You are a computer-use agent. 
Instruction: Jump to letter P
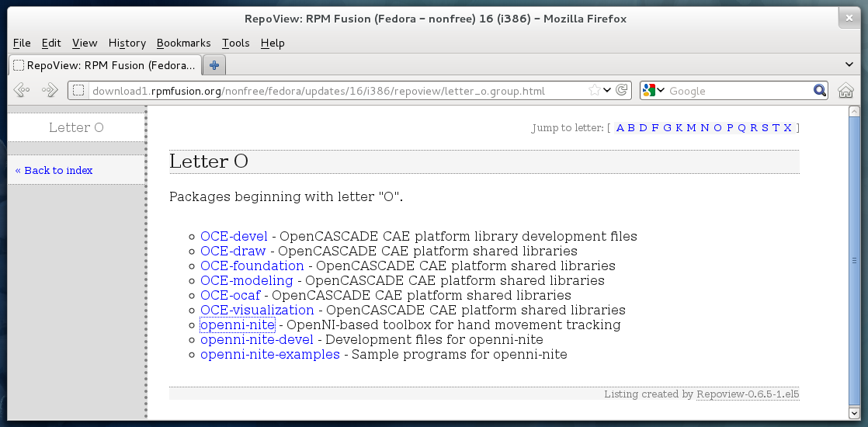(730, 128)
